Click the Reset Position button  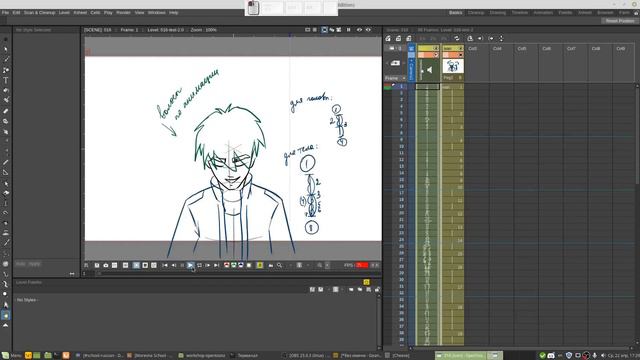point(620,21)
